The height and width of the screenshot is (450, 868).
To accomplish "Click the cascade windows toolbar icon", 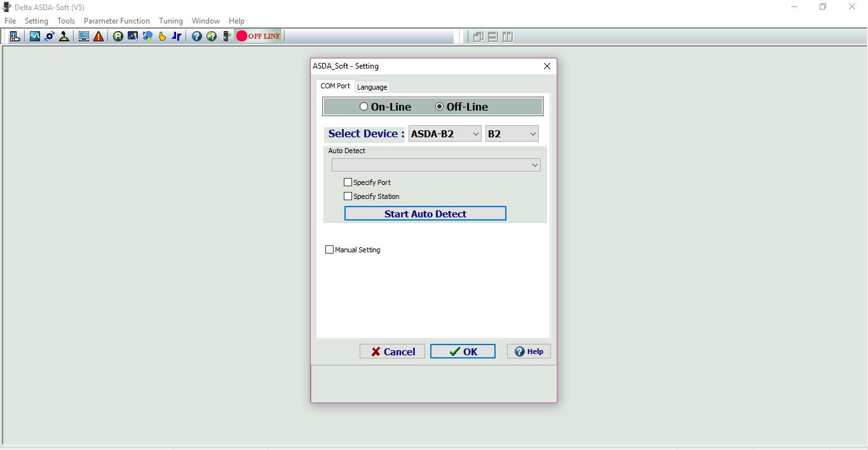I will pyautogui.click(x=478, y=37).
